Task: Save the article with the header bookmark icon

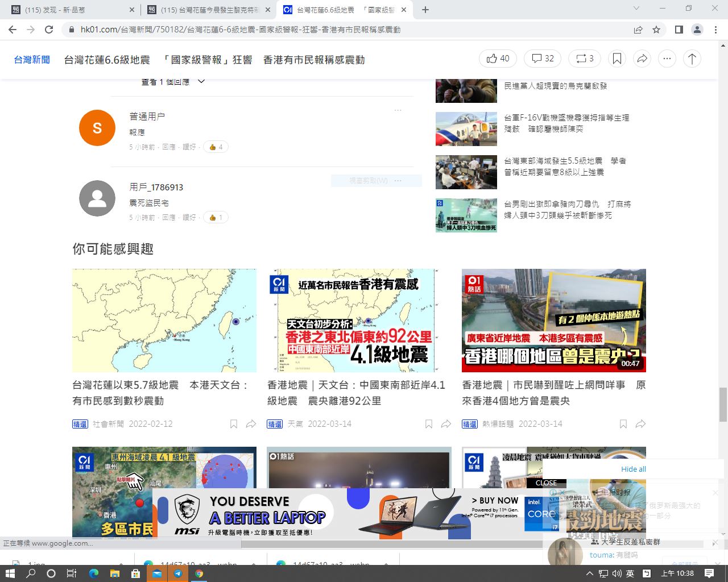Action: [617, 59]
